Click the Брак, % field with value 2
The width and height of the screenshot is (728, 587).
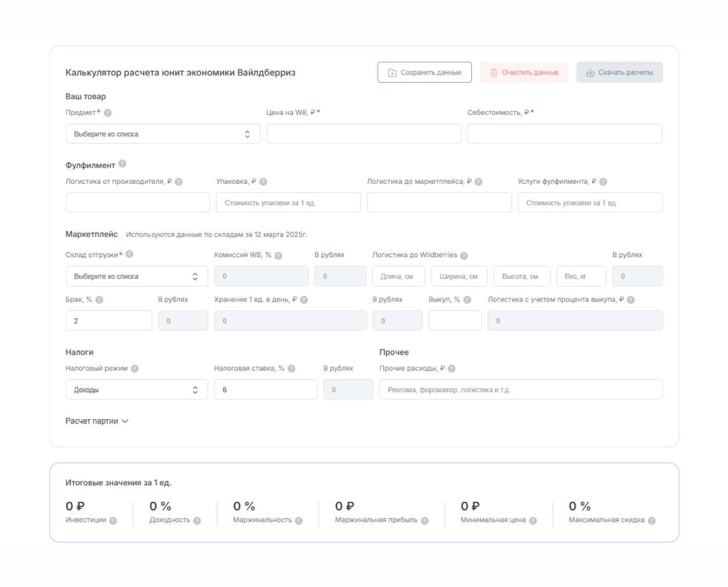pyautogui.click(x=109, y=321)
